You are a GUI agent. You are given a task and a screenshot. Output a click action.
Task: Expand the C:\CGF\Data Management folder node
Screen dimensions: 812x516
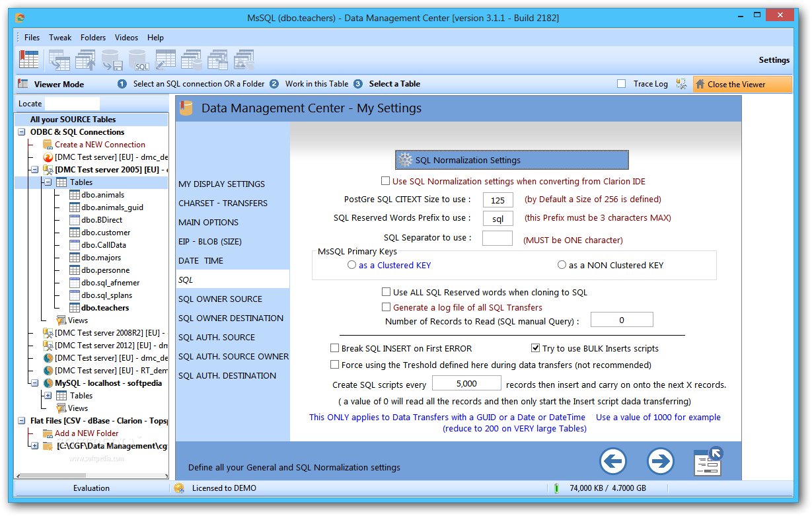point(34,446)
